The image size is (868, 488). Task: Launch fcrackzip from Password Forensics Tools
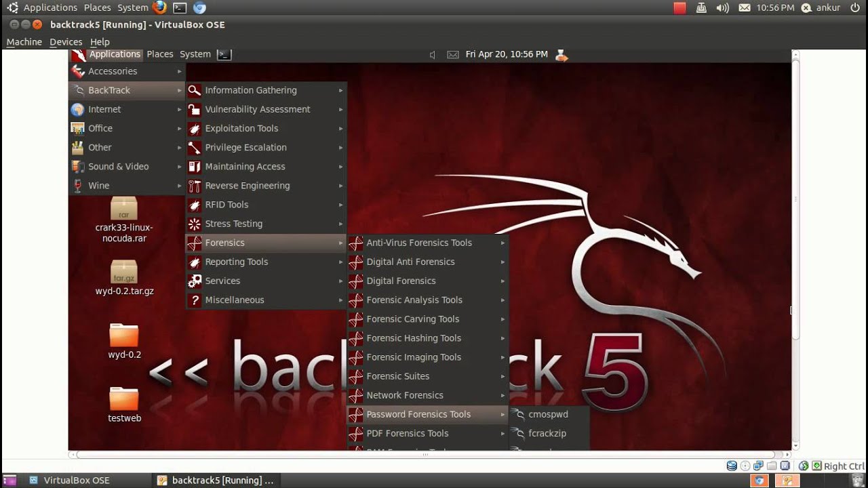click(549, 433)
